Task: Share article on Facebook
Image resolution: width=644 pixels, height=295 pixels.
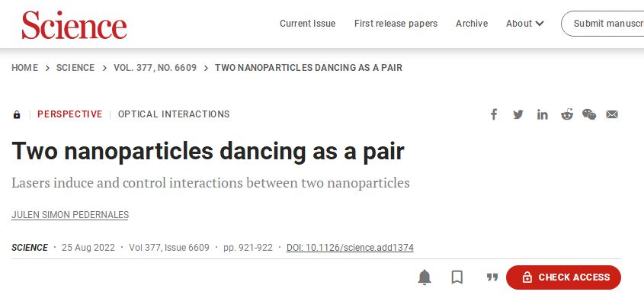Action: 494,114
